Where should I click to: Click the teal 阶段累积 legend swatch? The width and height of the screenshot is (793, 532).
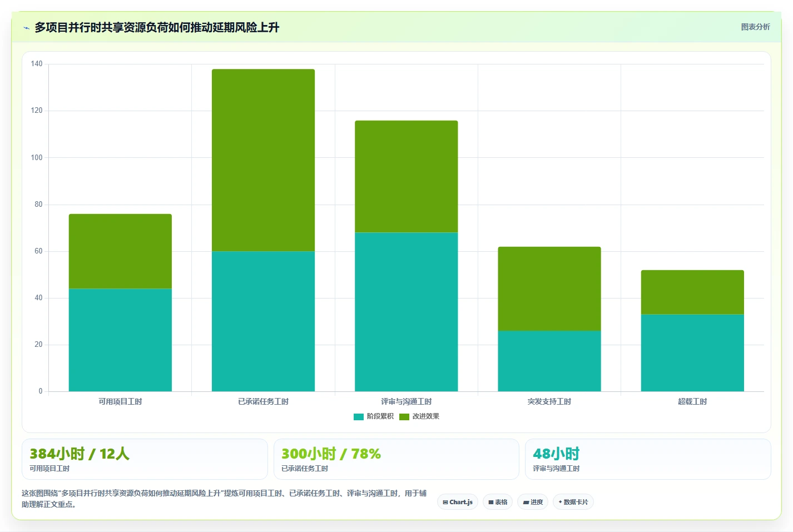(x=359, y=416)
